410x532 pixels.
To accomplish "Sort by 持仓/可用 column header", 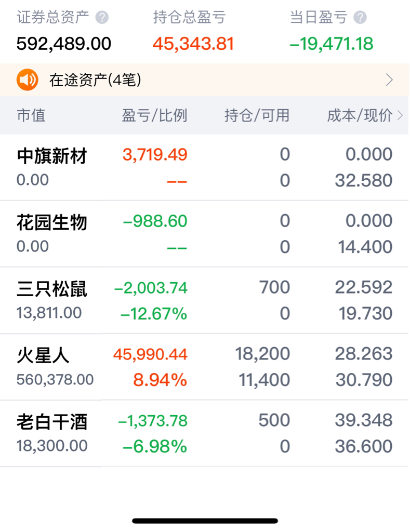I will [x=257, y=116].
